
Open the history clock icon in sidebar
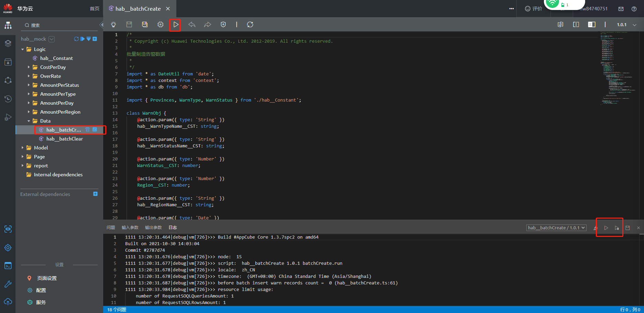(x=8, y=99)
